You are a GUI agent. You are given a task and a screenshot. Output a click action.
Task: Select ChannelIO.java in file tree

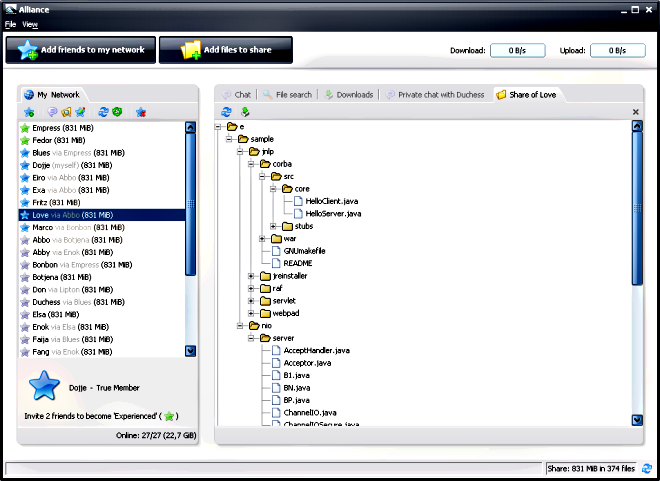click(310, 412)
